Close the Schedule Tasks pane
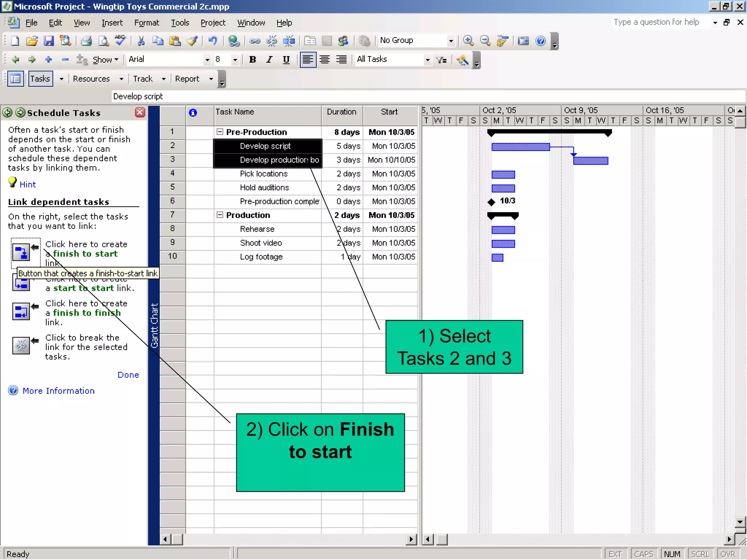The image size is (747, 560). coord(140,112)
